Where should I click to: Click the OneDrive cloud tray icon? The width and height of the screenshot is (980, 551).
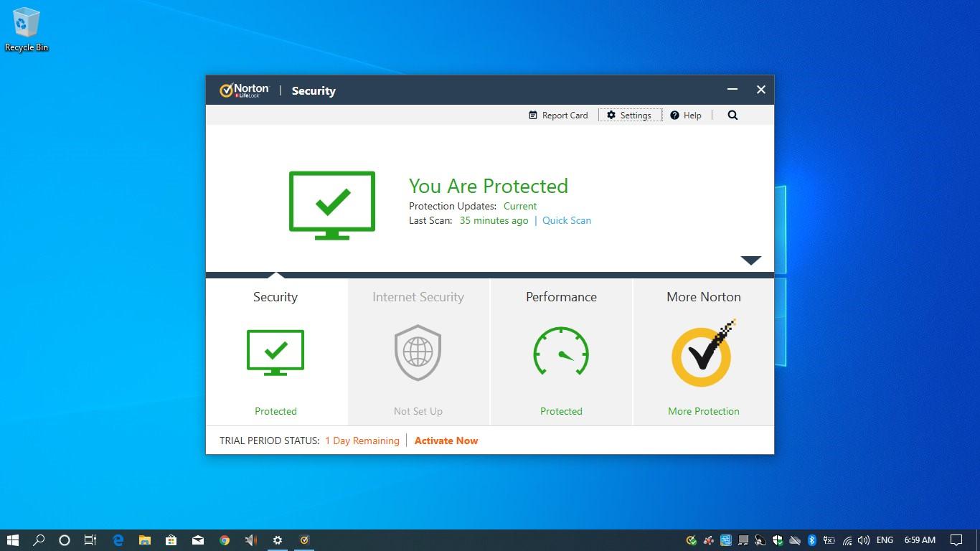pyautogui.click(x=795, y=540)
